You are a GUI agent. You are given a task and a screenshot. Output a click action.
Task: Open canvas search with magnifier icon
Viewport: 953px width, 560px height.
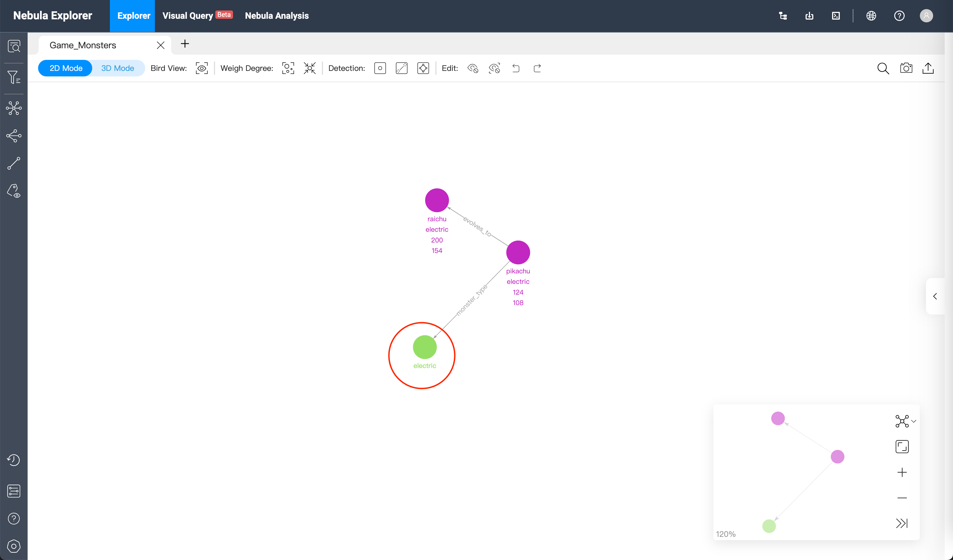[x=883, y=68]
